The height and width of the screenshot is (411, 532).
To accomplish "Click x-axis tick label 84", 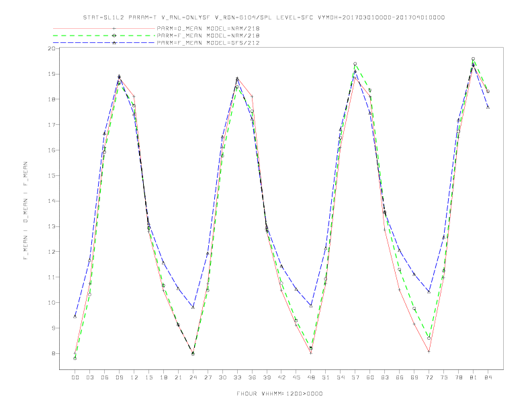I will coord(488,377).
